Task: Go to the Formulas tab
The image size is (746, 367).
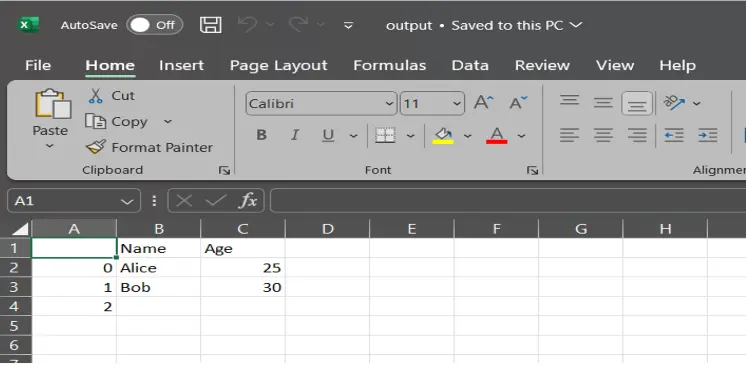Action: coord(390,65)
